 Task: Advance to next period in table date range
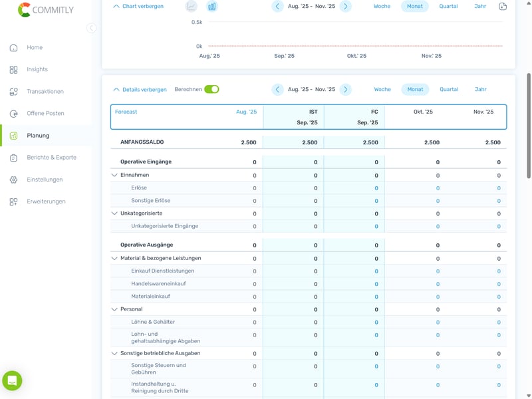pos(345,90)
